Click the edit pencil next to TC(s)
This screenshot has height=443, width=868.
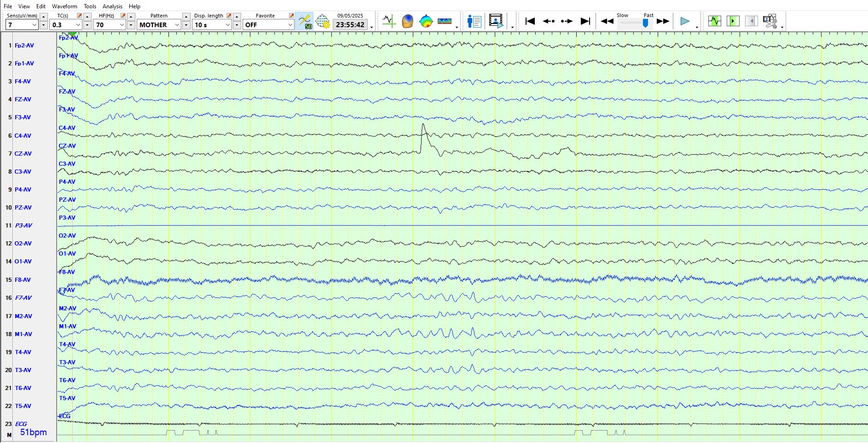pos(79,16)
